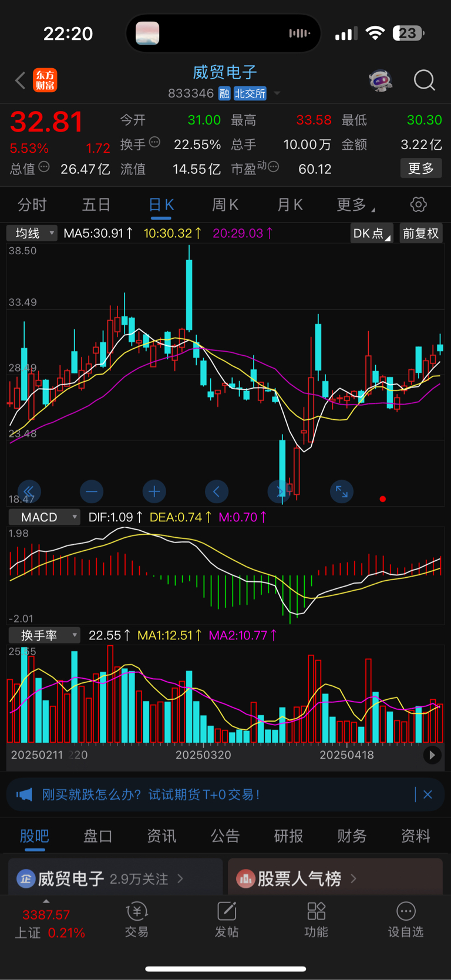Tap 设自选 add to watchlist
The width and height of the screenshot is (451, 980).
click(x=406, y=920)
